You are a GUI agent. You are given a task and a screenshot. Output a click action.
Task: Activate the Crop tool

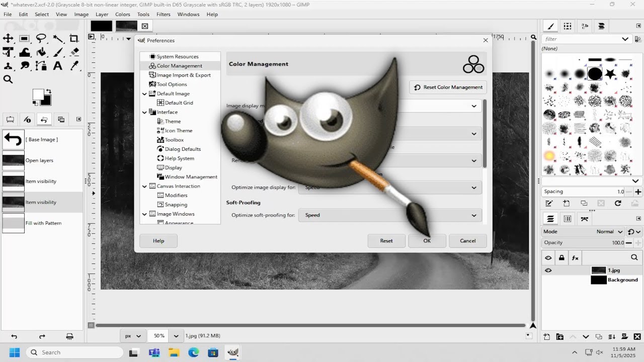74,38
